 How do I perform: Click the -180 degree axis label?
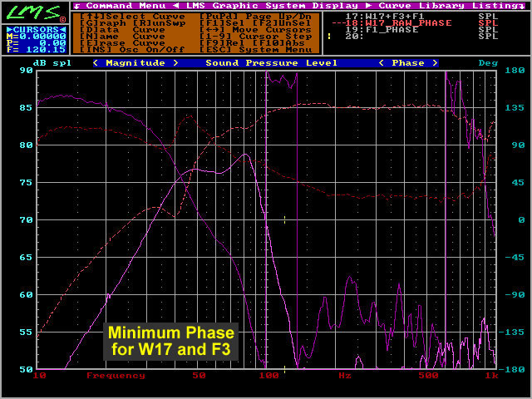point(511,369)
